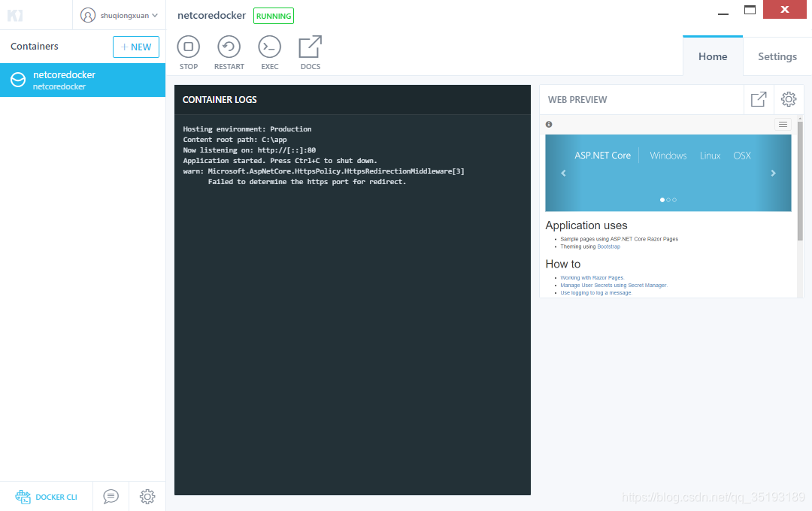Select netcoredocker container in sidebar

(83, 80)
